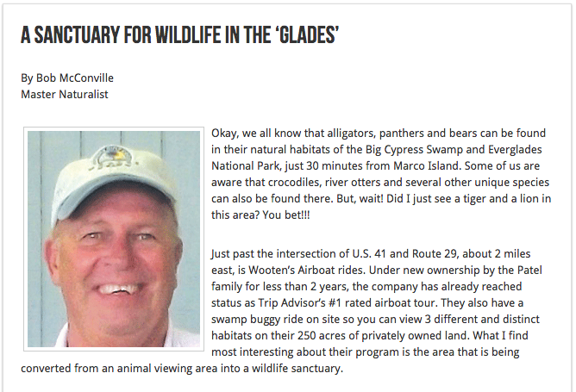Screen dimensions: 576x392
Task: Click the article headline about the 'Glades'
Action: click(x=179, y=35)
